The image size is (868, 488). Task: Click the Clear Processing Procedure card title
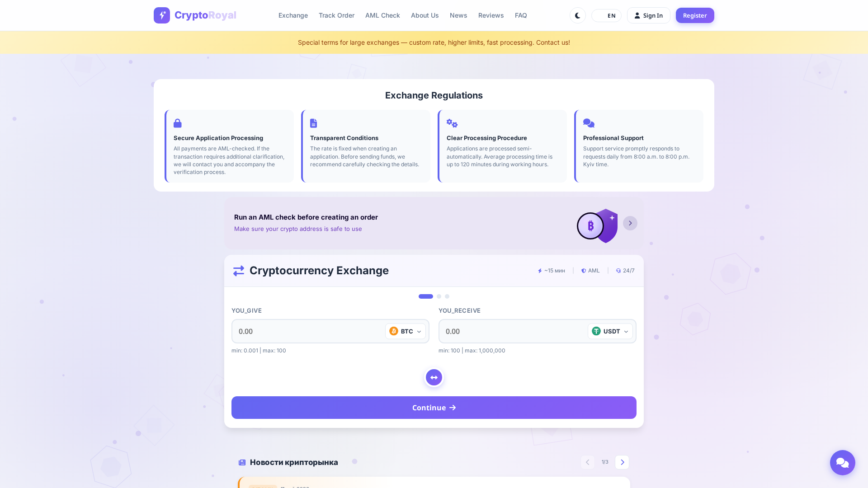pyautogui.click(x=487, y=138)
